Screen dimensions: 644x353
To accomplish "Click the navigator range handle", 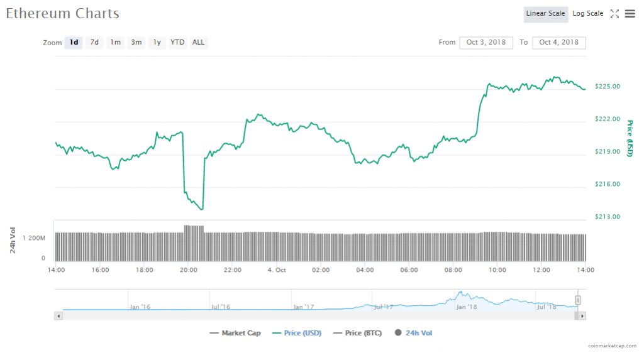I will click(578, 300).
